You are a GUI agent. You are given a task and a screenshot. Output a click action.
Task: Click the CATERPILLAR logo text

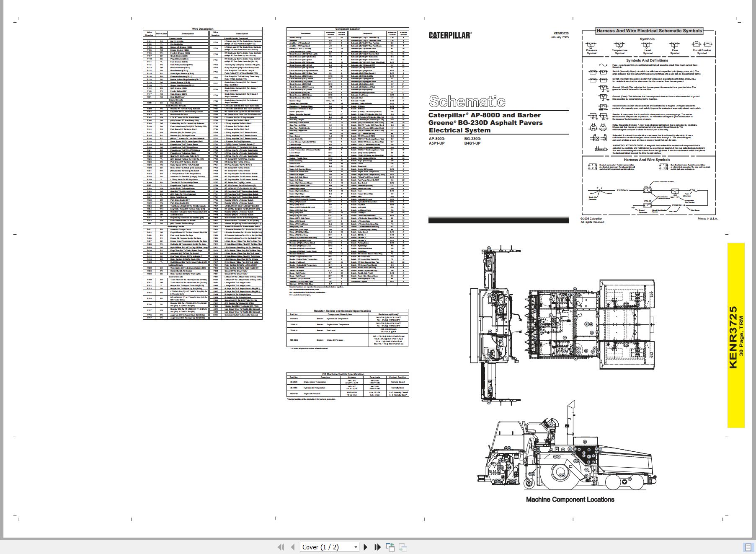coord(450,35)
